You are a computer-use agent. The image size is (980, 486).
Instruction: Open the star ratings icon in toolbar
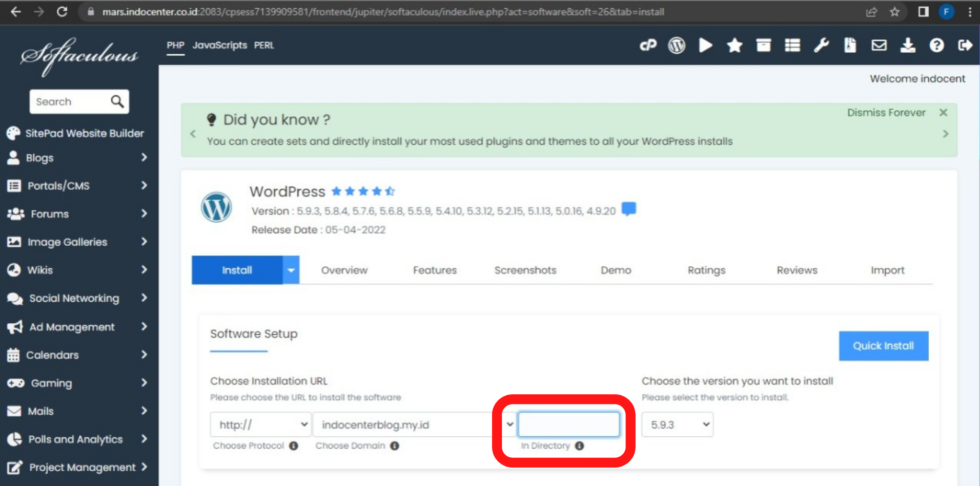[734, 46]
